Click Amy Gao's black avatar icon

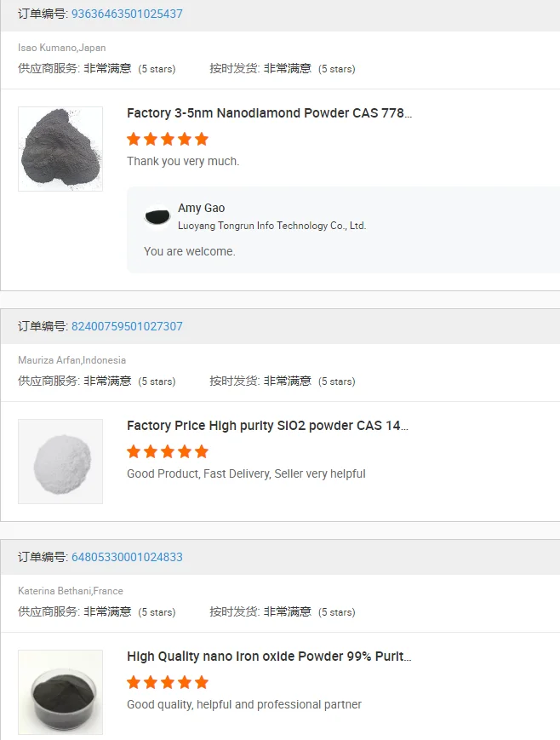157,217
